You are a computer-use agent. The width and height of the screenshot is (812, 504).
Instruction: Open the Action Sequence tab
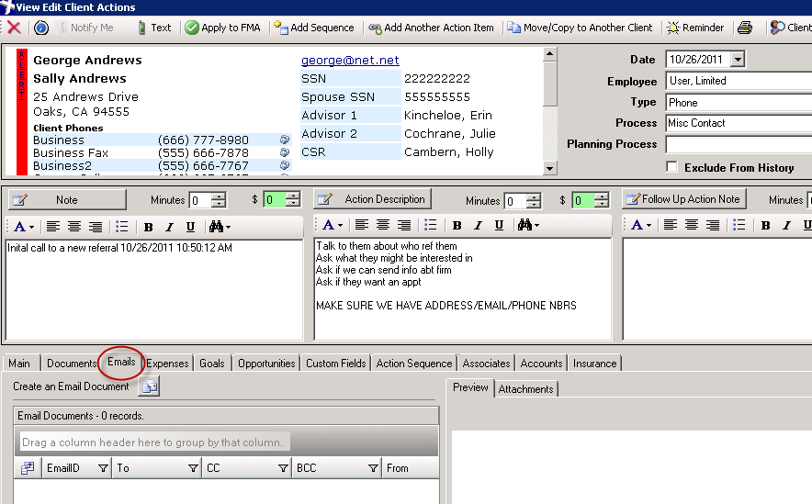coord(414,364)
